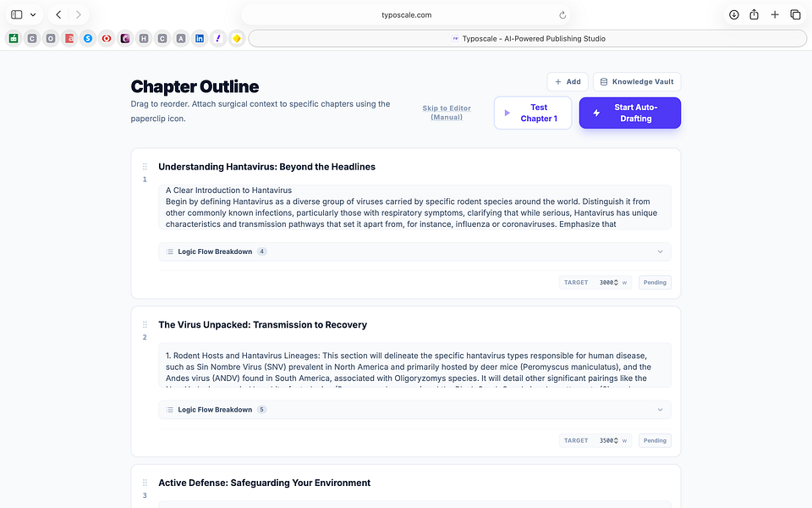Grab the drag handle for chapter 2
Screen dimensions: 812x508
tap(145, 324)
